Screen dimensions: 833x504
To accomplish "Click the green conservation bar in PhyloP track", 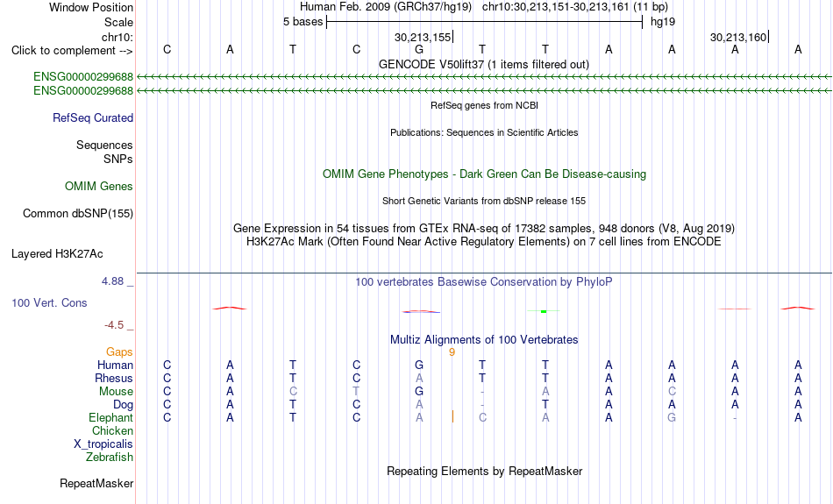I will [x=544, y=311].
